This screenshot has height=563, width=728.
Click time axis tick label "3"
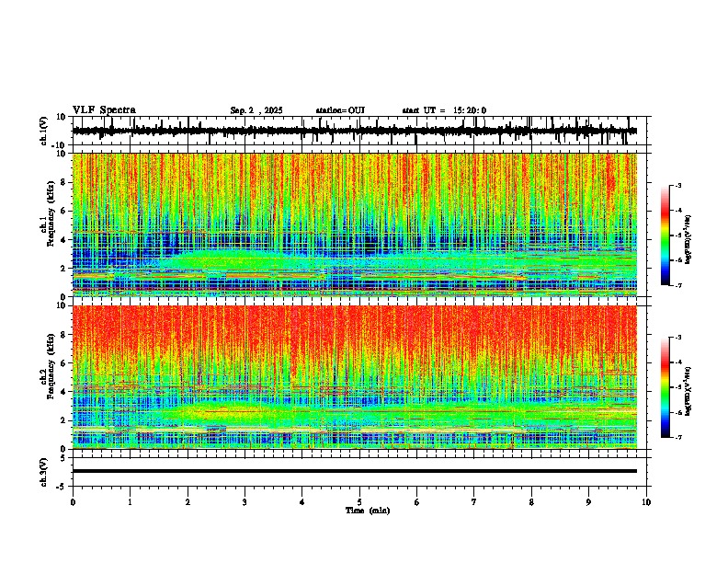pyautogui.click(x=245, y=502)
